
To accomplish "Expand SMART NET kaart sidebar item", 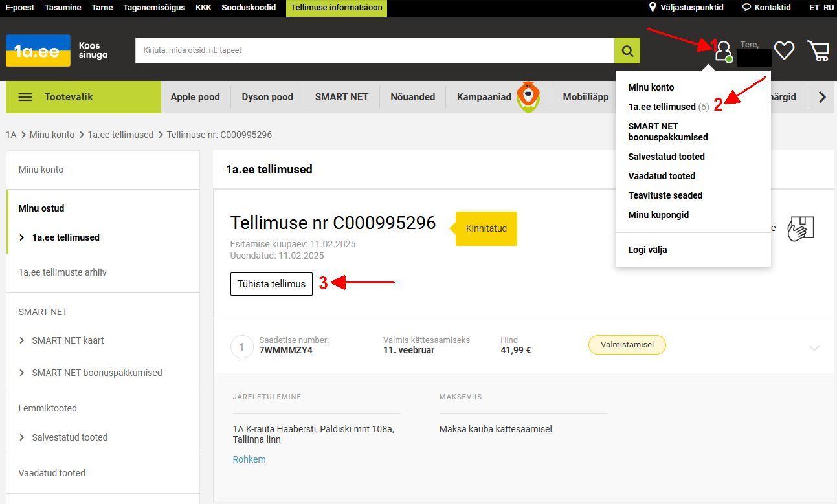I will (x=61, y=340).
